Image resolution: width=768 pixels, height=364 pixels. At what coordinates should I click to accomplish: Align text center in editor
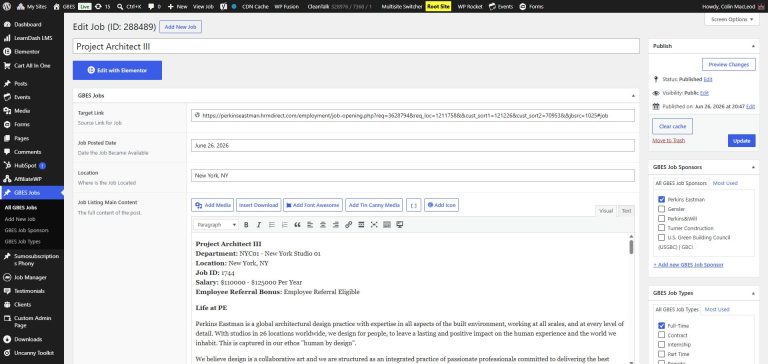323,225
